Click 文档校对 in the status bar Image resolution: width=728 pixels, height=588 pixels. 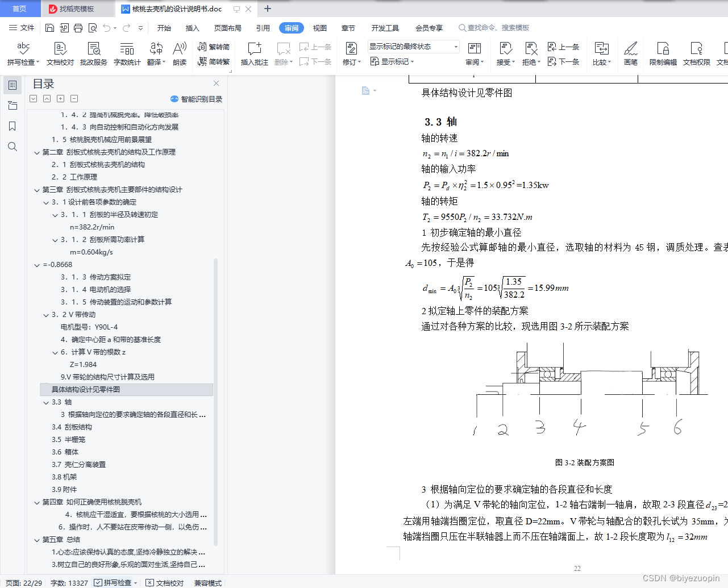(x=165, y=583)
